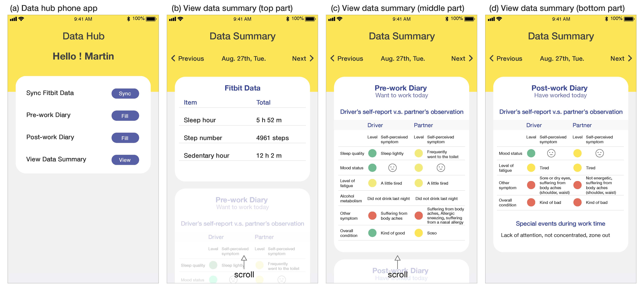
Task: Click cellular signal icon in Pre-work screen status bar
Action: point(332,19)
